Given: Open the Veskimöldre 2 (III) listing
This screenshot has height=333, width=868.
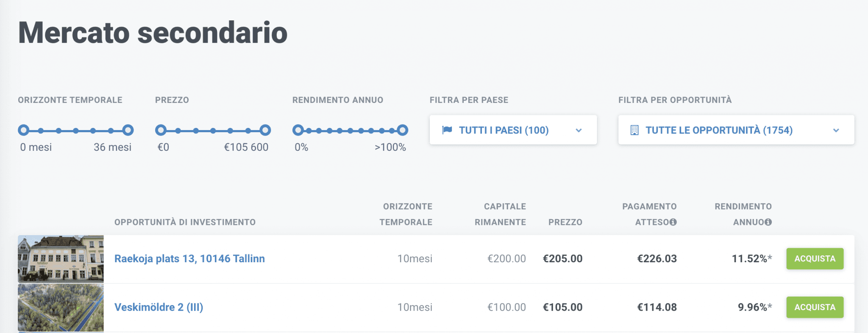Looking at the screenshot, I should (159, 307).
